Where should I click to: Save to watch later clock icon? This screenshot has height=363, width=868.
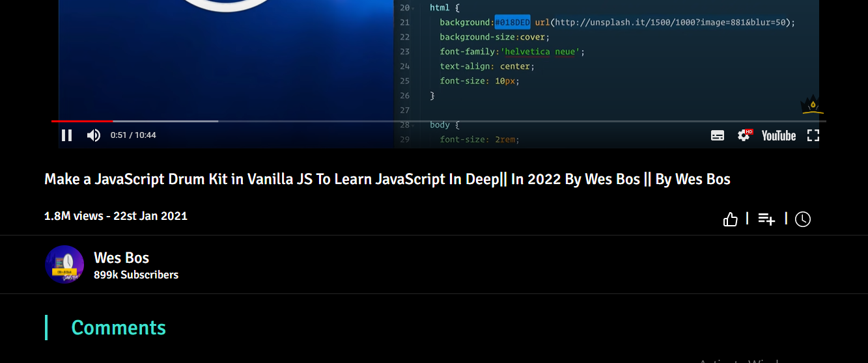point(803,219)
